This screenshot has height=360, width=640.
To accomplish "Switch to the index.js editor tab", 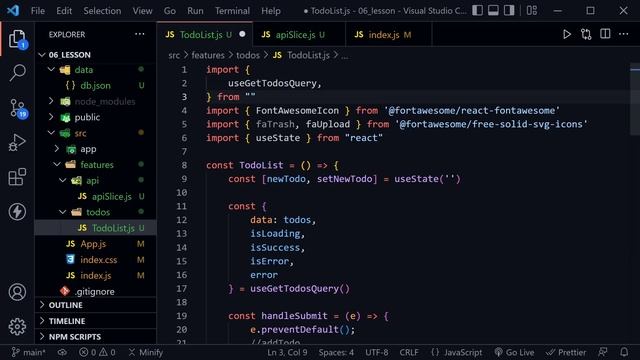I will pos(388,35).
